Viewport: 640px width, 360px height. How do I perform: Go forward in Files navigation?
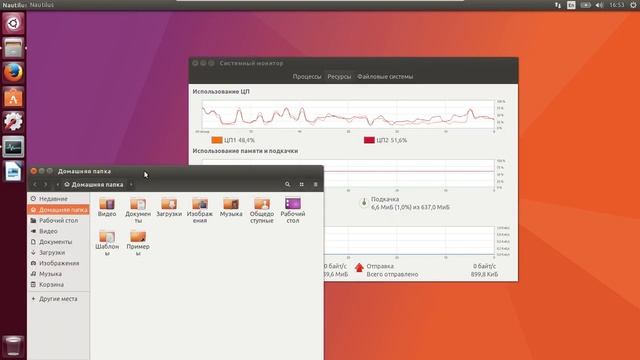(x=45, y=184)
